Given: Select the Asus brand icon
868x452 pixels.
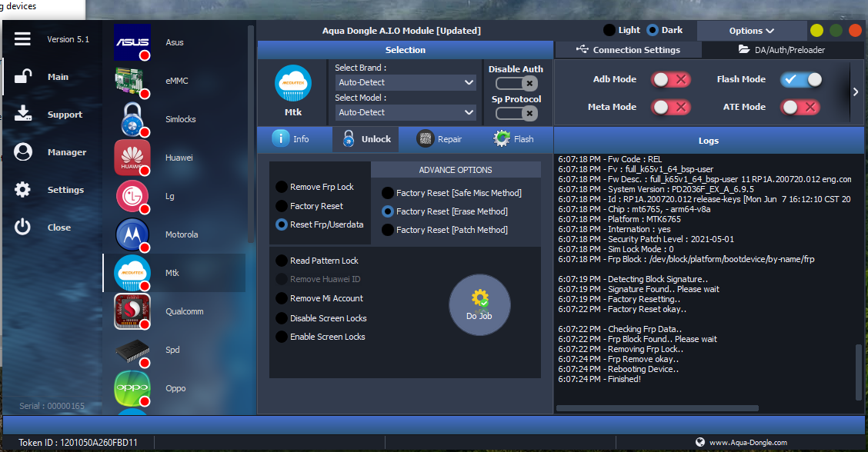Looking at the screenshot, I should (x=132, y=42).
